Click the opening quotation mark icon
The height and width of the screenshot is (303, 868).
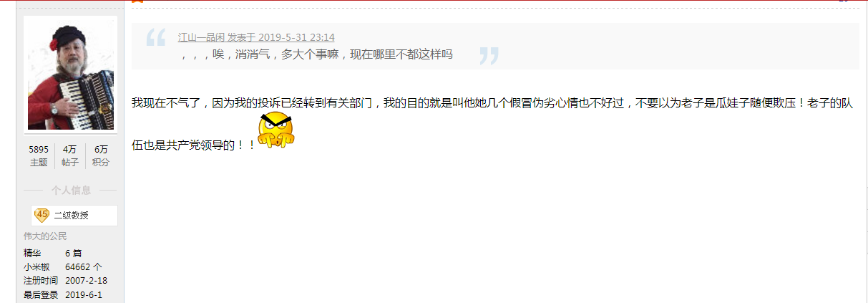pyautogui.click(x=156, y=37)
